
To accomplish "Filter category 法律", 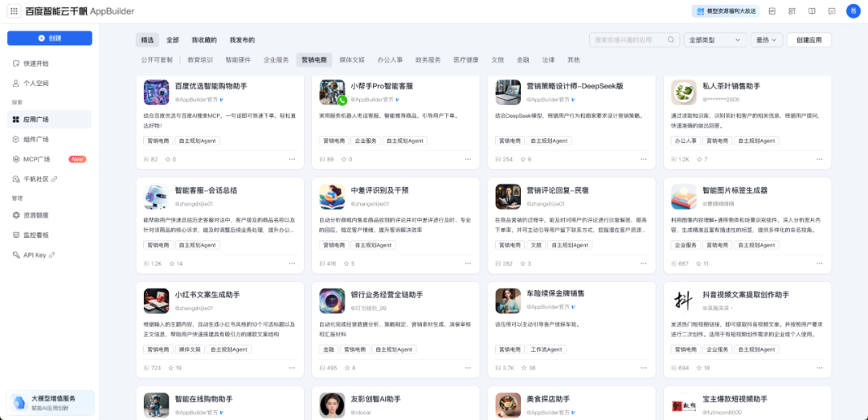I will coord(549,59).
